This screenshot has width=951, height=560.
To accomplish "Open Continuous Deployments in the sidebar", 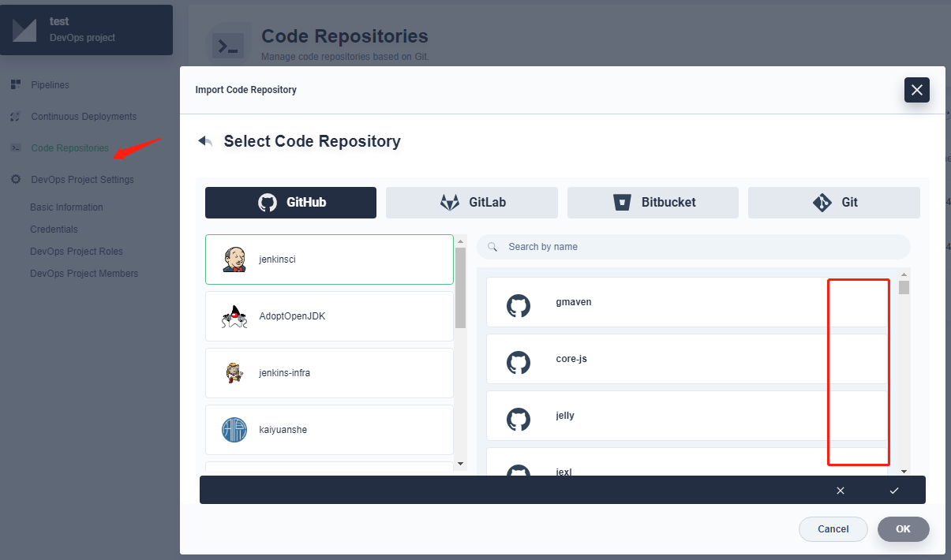I will 84,117.
